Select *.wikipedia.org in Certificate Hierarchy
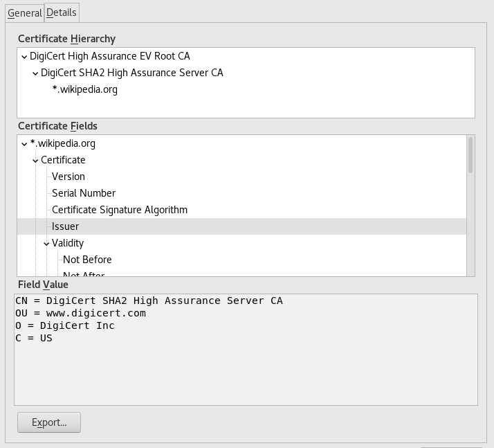This screenshot has width=494, height=448. 84,89
